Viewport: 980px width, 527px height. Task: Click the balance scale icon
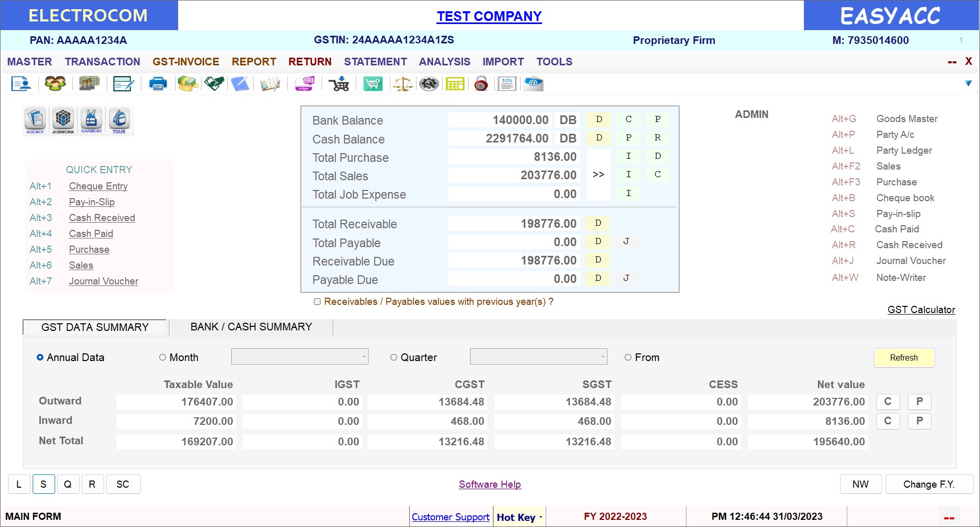(402, 84)
